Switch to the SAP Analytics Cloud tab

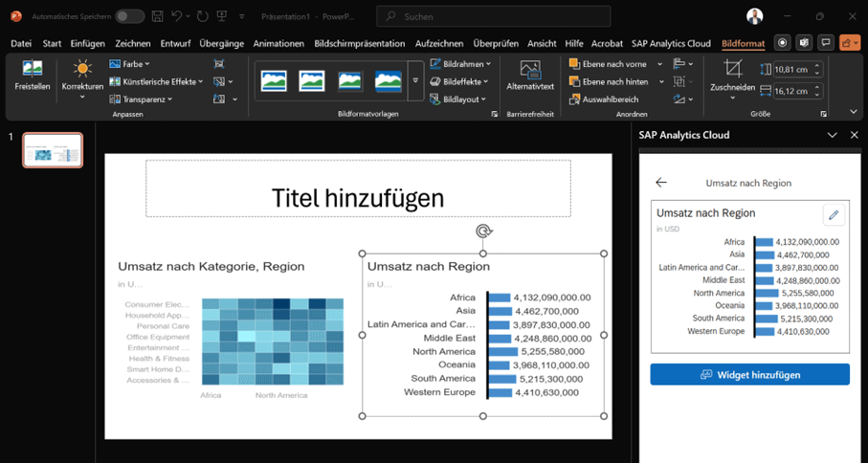pos(671,43)
